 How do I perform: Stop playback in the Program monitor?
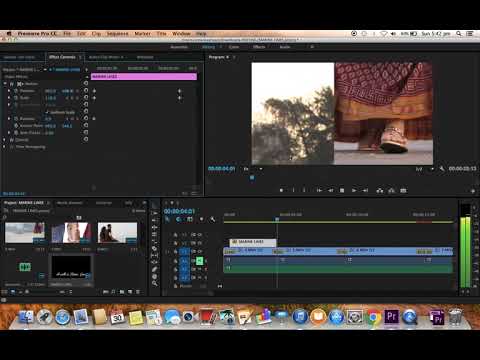[x=342, y=190]
